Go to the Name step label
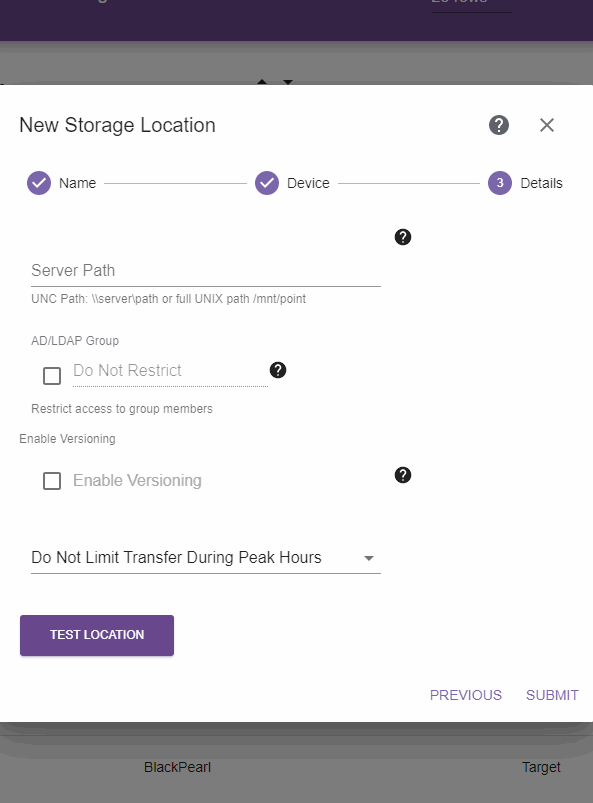 coord(77,183)
